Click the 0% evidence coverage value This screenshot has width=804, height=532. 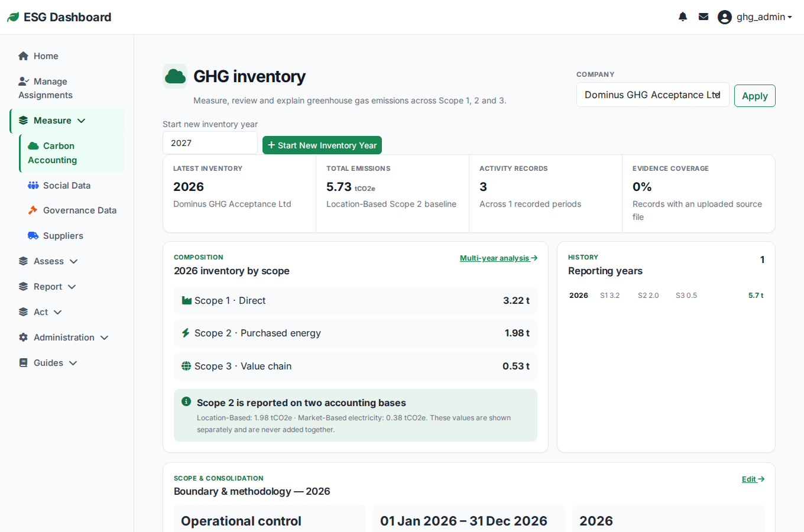click(x=642, y=187)
